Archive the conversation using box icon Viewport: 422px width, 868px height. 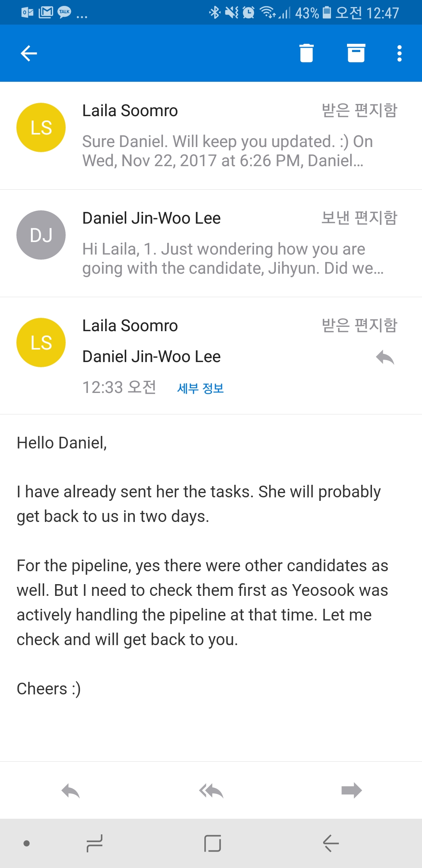pyautogui.click(x=356, y=53)
